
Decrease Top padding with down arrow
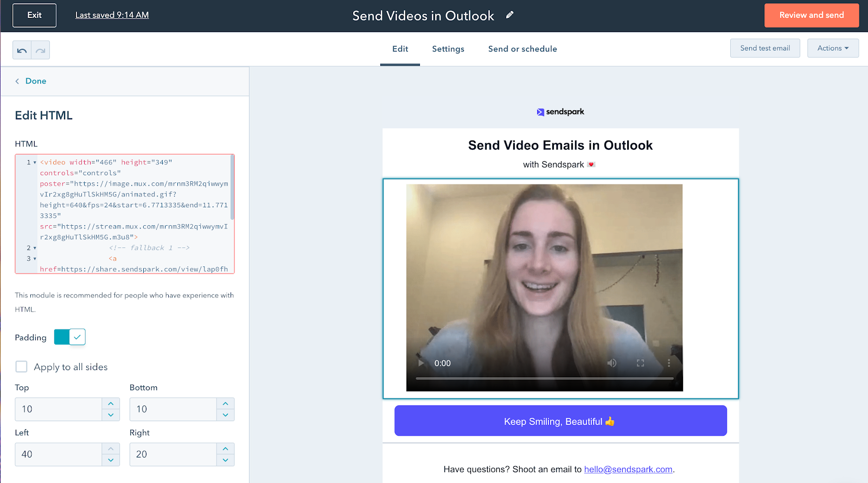(x=111, y=415)
